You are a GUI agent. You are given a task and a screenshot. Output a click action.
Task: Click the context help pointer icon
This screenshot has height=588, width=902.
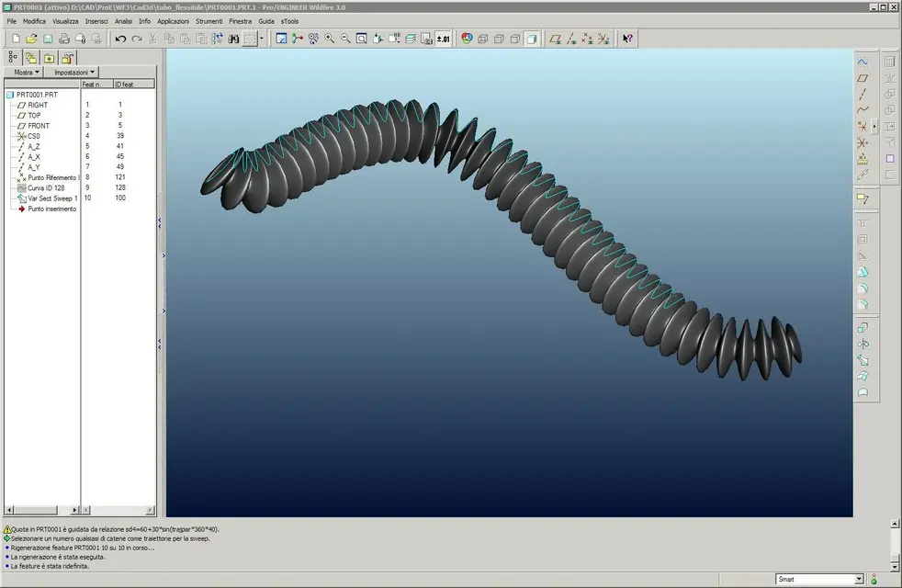click(x=627, y=39)
